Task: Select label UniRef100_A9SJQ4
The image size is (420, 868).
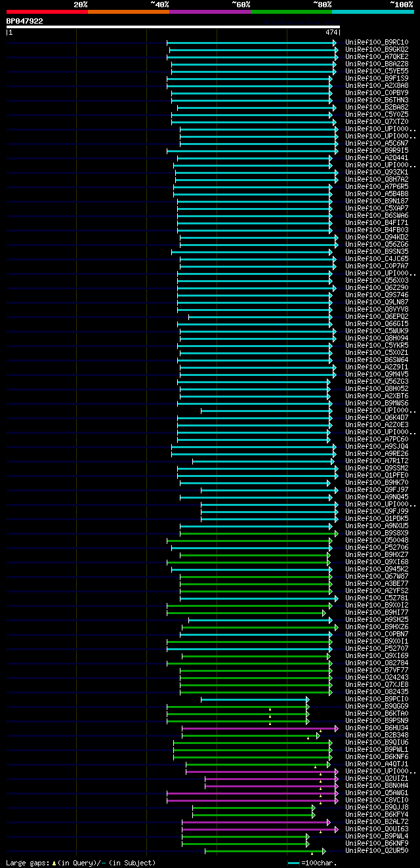Action: (x=377, y=447)
